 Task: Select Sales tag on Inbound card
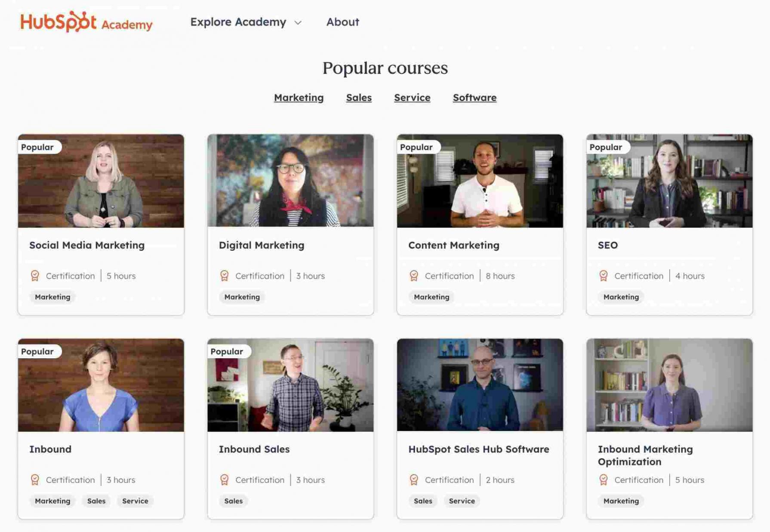(x=96, y=501)
